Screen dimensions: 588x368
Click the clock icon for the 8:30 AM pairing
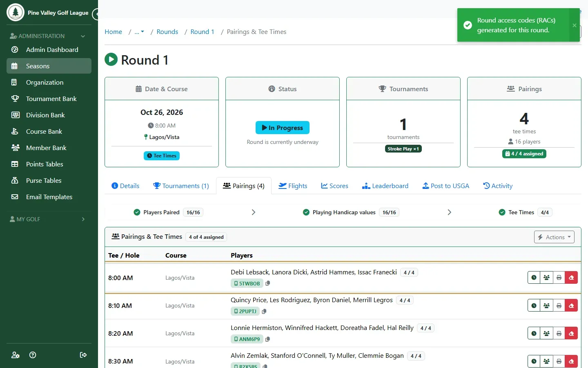coord(534,361)
